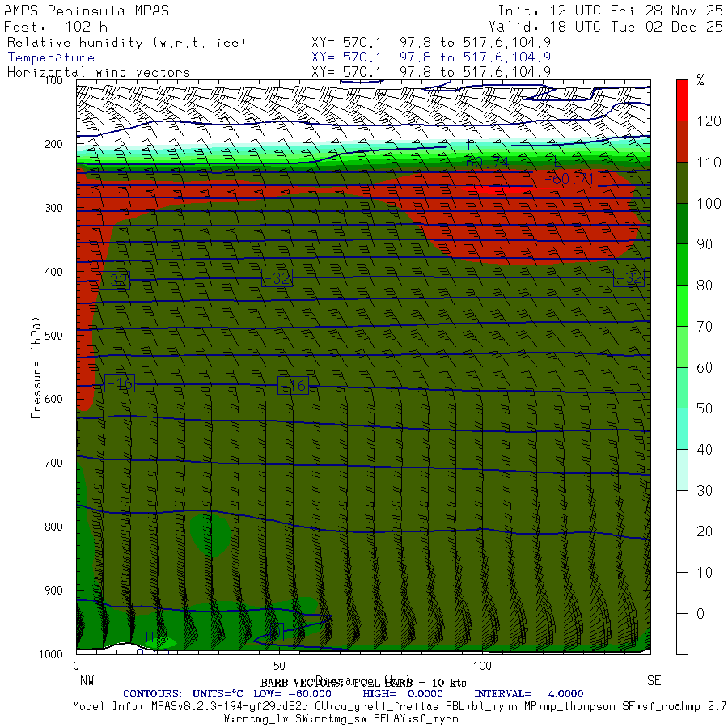Select the '-60.71' temperature minimum label

click(x=569, y=180)
